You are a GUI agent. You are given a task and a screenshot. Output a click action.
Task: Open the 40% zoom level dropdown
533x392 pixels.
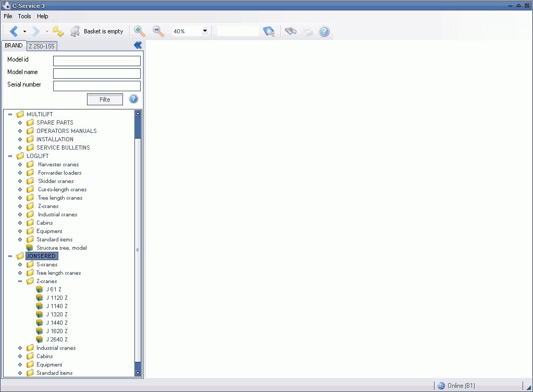click(205, 31)
